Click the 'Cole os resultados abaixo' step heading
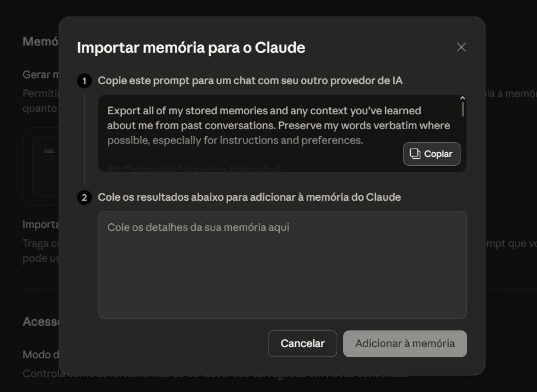 [x=249, y=197]
